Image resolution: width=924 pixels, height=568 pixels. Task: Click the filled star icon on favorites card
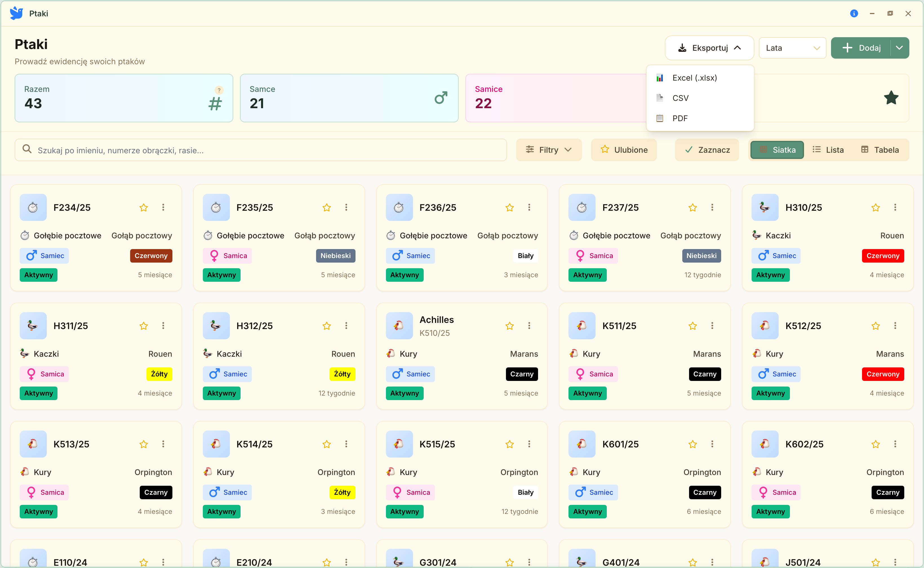tap(891, 98)
